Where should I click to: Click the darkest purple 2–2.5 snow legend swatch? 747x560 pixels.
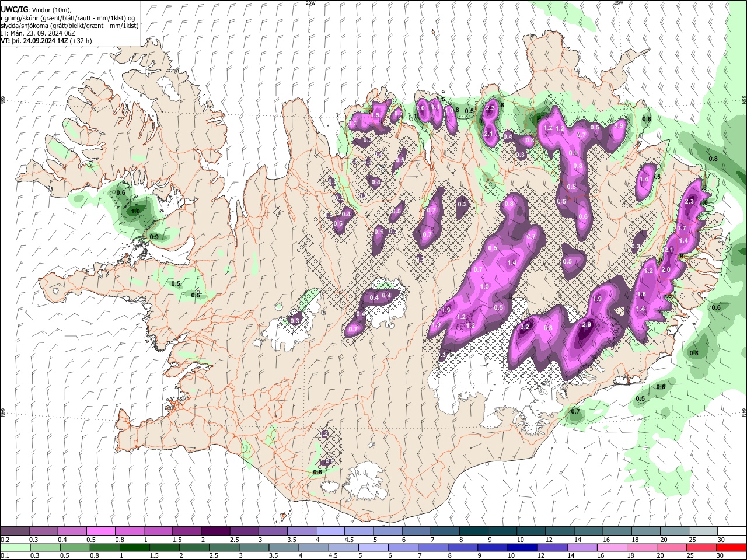pos(215,531)
